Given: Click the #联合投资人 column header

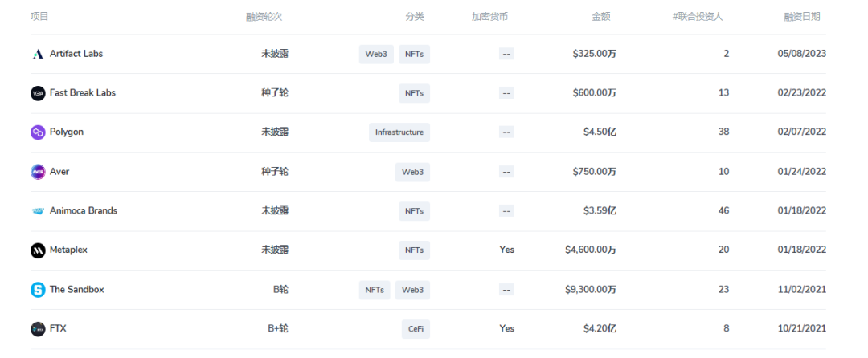Looking at the screenshot, I should point(698,17).
